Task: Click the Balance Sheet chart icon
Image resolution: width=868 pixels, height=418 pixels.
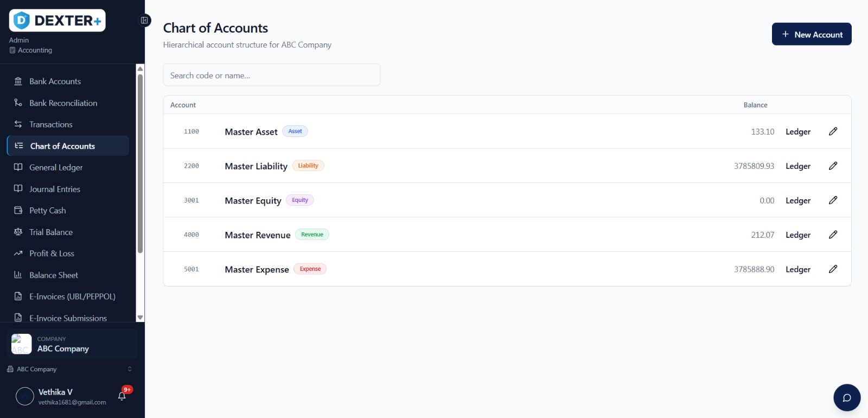Action: [18, 275]
